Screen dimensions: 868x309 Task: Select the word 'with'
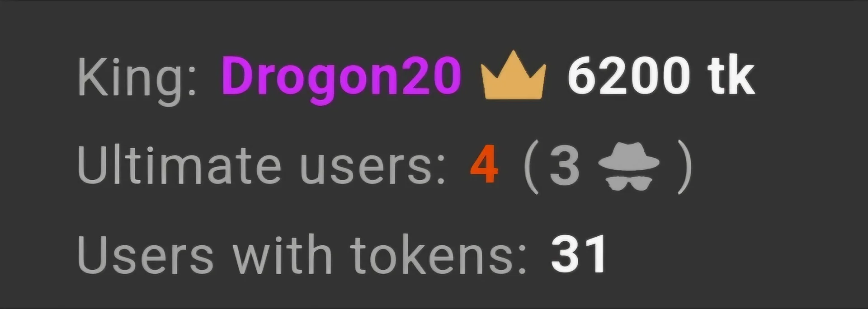click(283, 254)
